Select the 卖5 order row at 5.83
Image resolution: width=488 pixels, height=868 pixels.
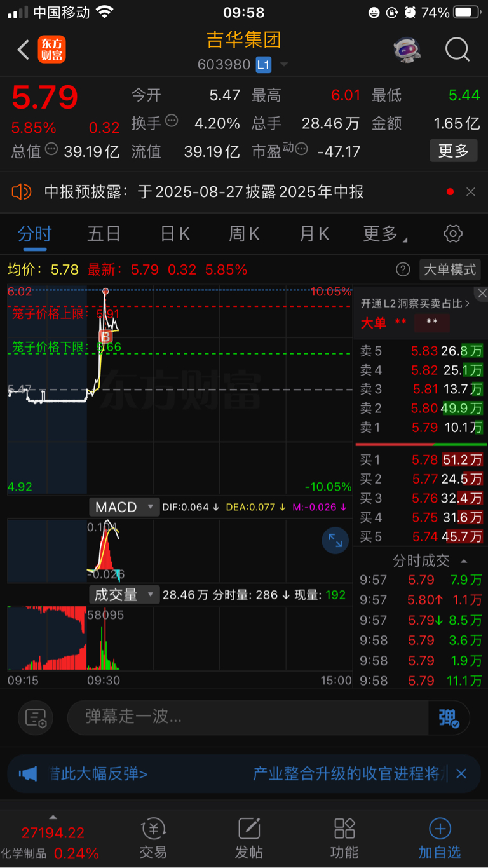421,351
